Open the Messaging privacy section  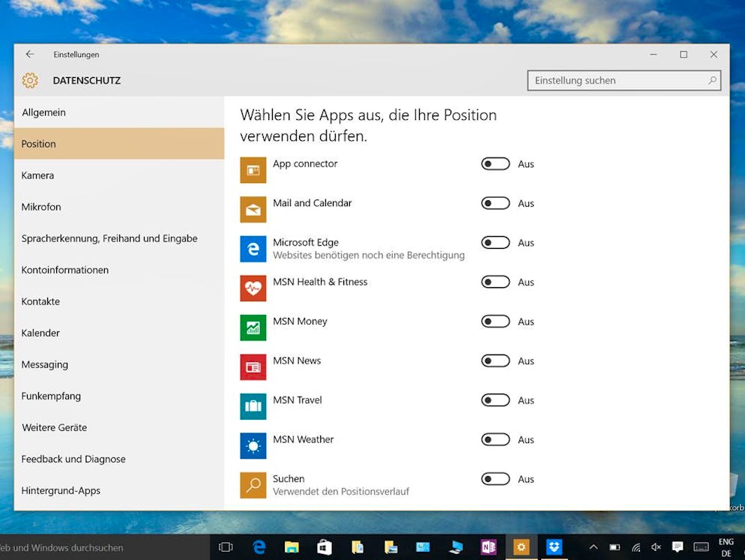click(x=119, y=364)
